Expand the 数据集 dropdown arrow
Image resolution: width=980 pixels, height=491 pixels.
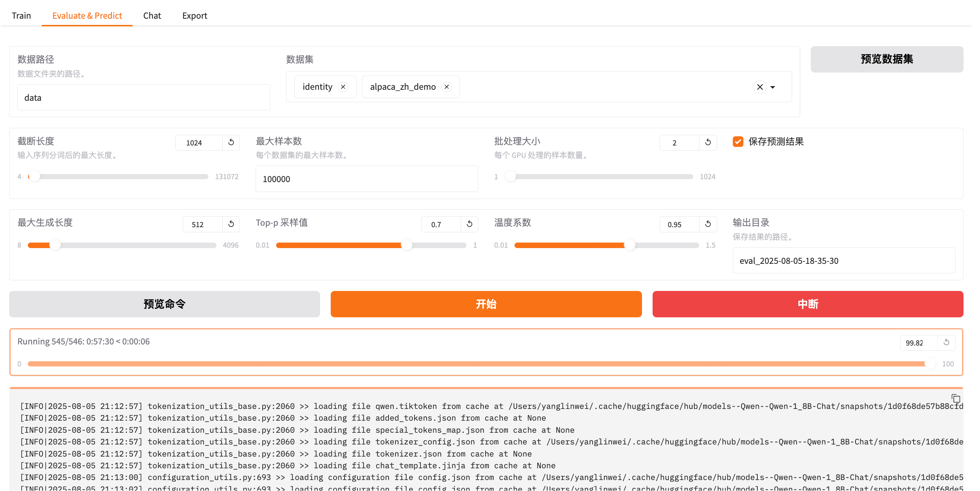click(773, 87)
